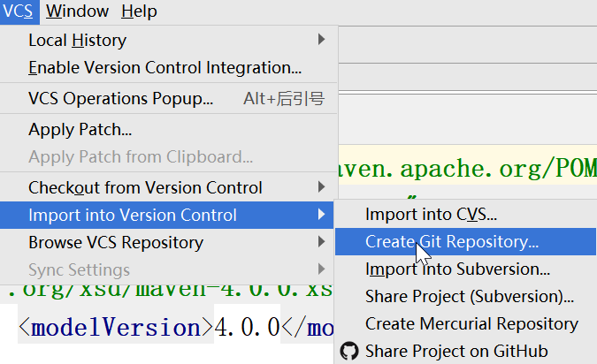This screenshot has height=364, width=597.
Task: Open the VCS menu
Action: [18, 11]
